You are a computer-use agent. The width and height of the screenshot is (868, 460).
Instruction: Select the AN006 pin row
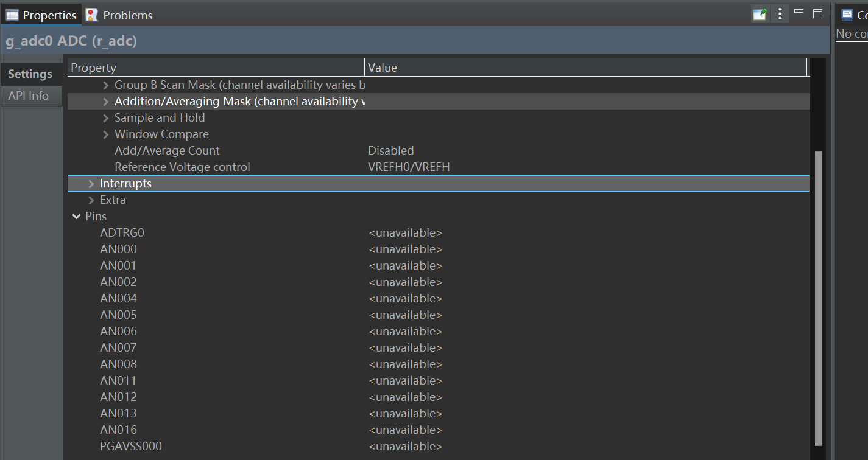(x=439, y=332)
